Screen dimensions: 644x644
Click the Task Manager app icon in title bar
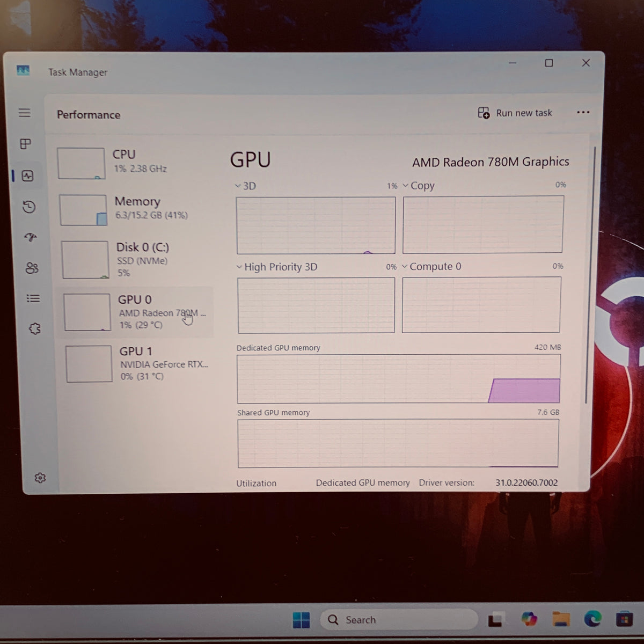pyautogui.click(x=23, y=70)
